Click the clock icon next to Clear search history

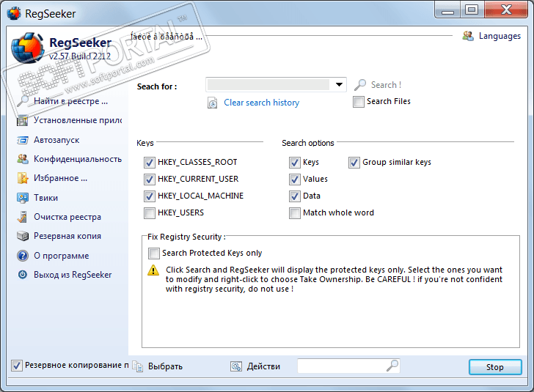click(x=213, y=103)
